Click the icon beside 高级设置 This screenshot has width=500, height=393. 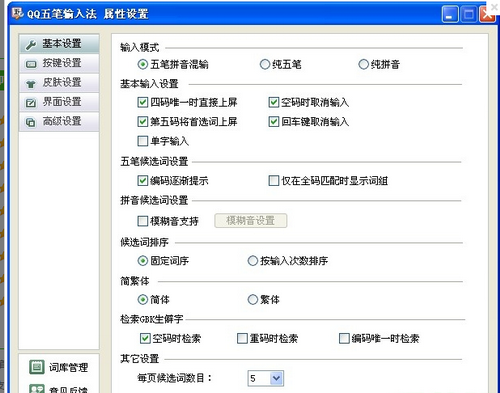31,122
